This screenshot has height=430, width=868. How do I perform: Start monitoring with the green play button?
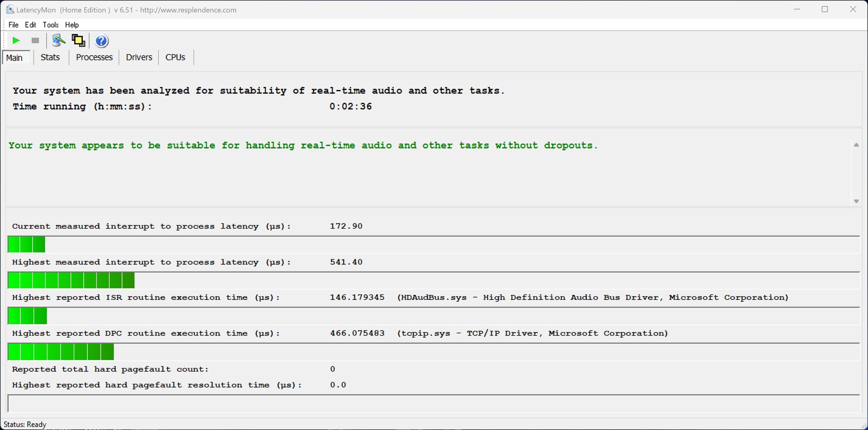click(x=16, y=41)
